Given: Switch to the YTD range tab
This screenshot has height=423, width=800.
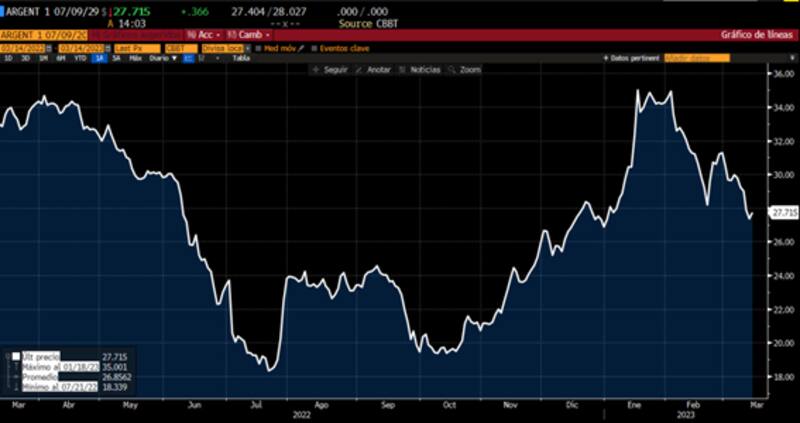Looking at the screenshot, I should click(x=81, y=58).
